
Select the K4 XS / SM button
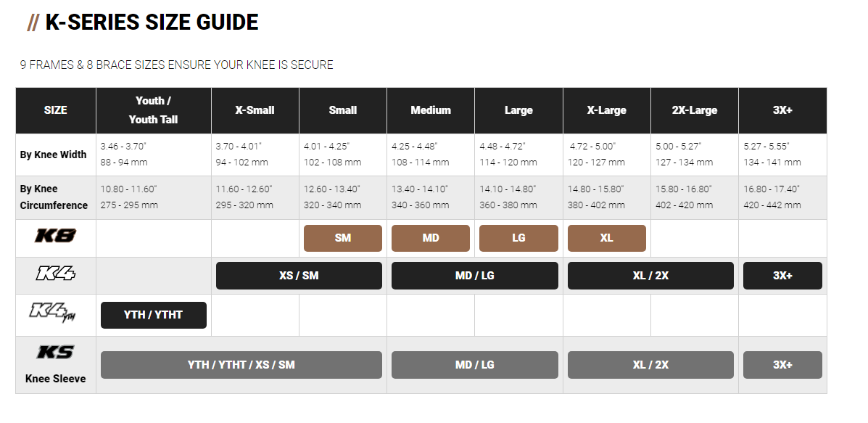click(x=299, y=276)
